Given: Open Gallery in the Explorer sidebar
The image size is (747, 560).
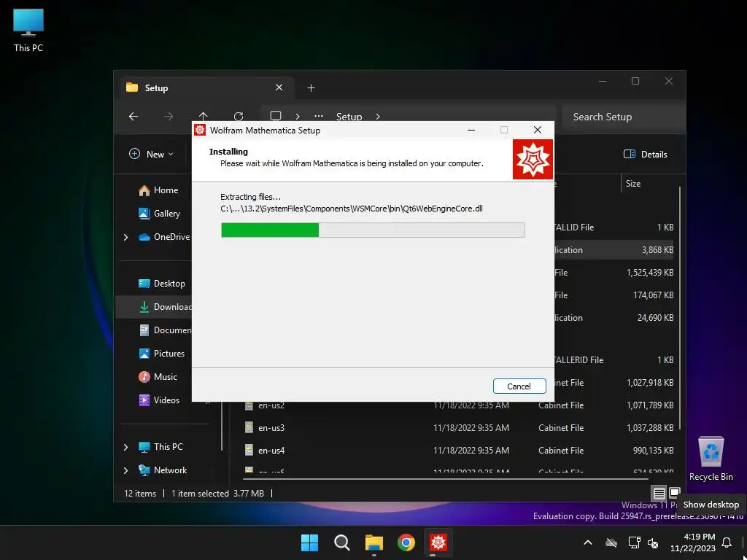Looking at the screenshot, I should 159,214.
